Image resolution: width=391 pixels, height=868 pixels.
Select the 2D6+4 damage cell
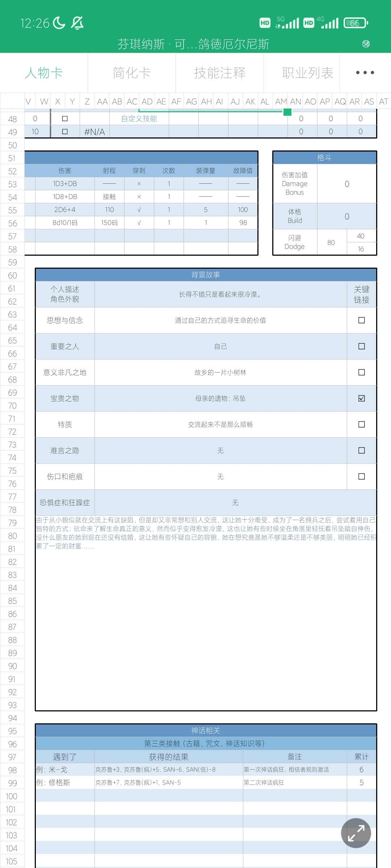click(x=65, y=210)
